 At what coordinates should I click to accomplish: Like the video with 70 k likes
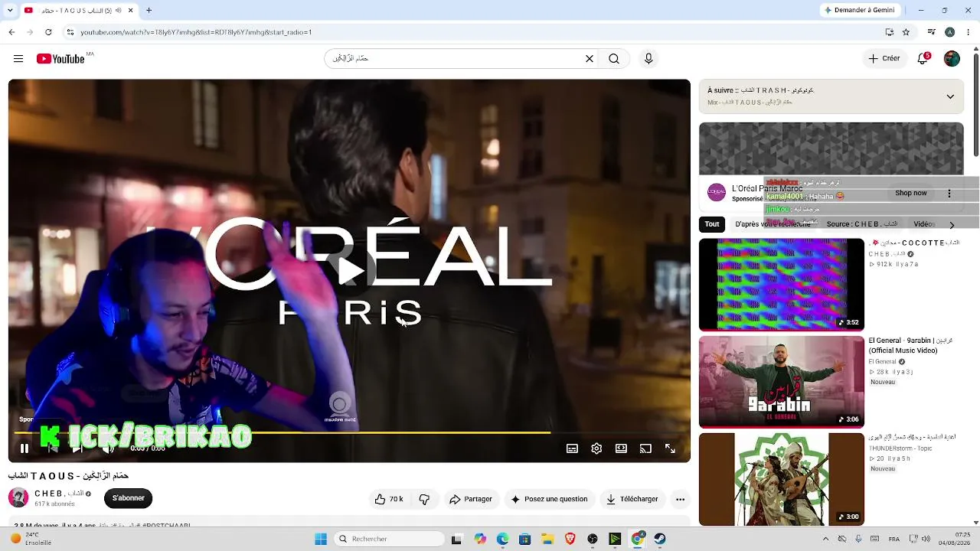coord(389,499)
